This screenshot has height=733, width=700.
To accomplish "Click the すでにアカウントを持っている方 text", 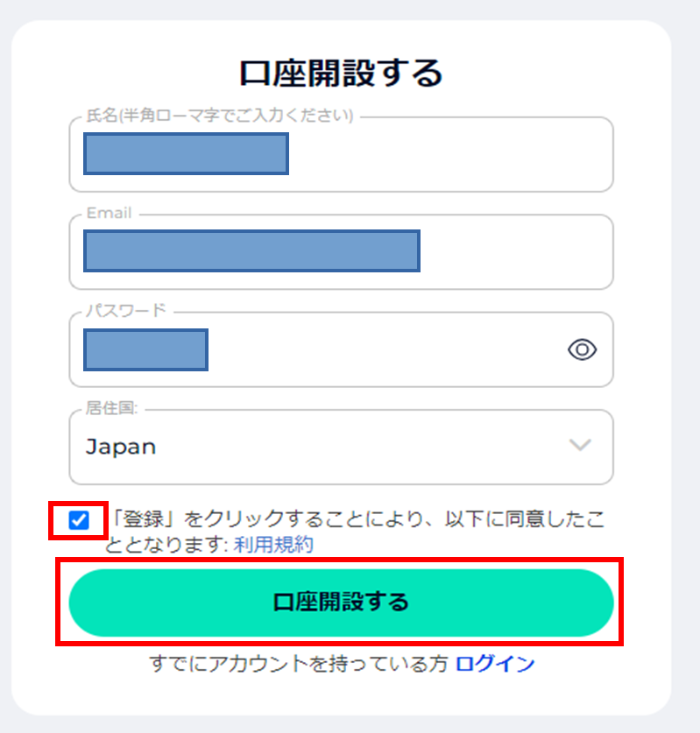I will [x=299, y=663].
